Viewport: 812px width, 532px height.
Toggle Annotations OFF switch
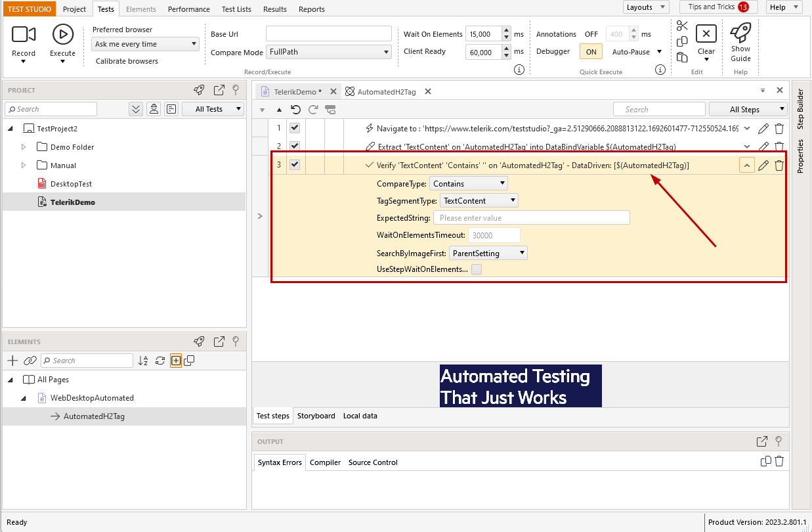[591, 34]
